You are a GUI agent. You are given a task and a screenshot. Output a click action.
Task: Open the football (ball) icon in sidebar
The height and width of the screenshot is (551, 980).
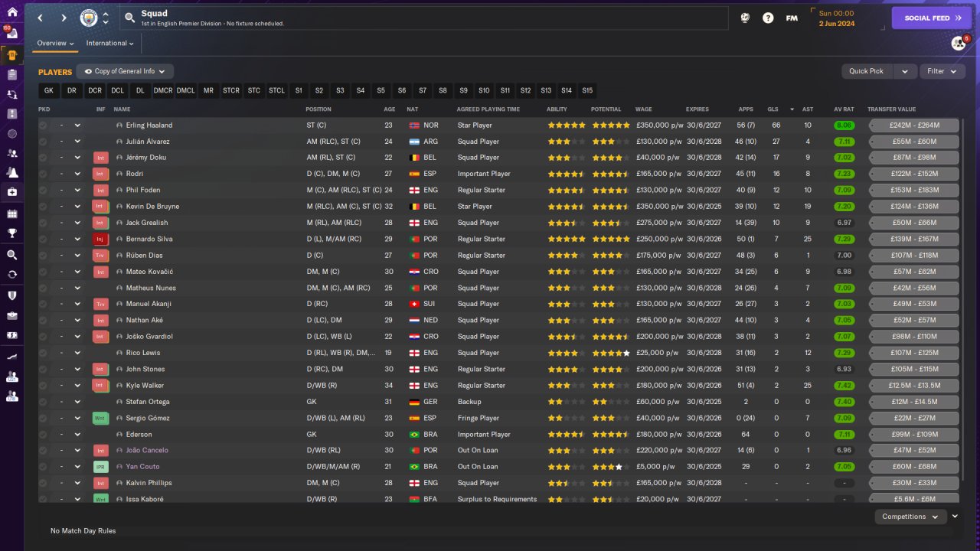(11, 133)
